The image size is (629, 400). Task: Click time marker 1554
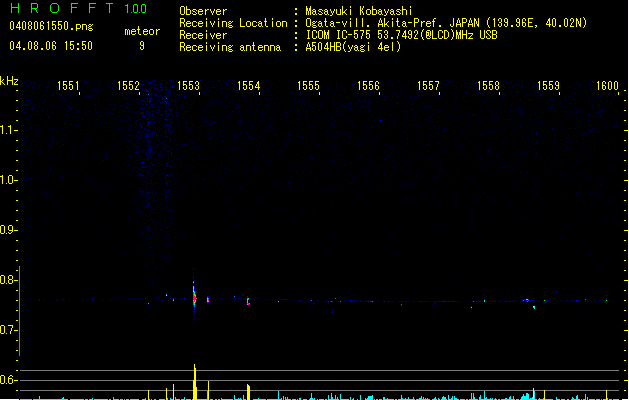coord(248,86)
